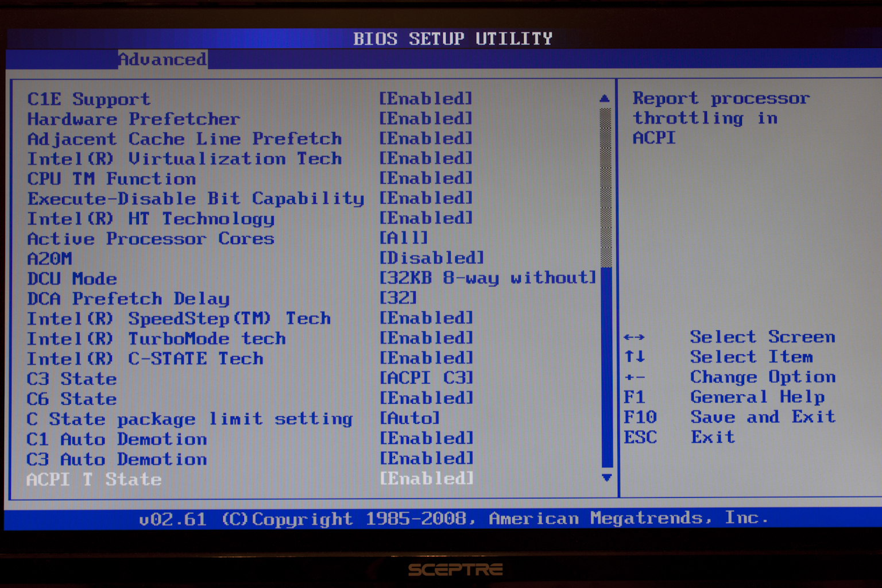Select Adjacent Cache Line Prefetch label
The image size is (882, 588).
(184, 140)
